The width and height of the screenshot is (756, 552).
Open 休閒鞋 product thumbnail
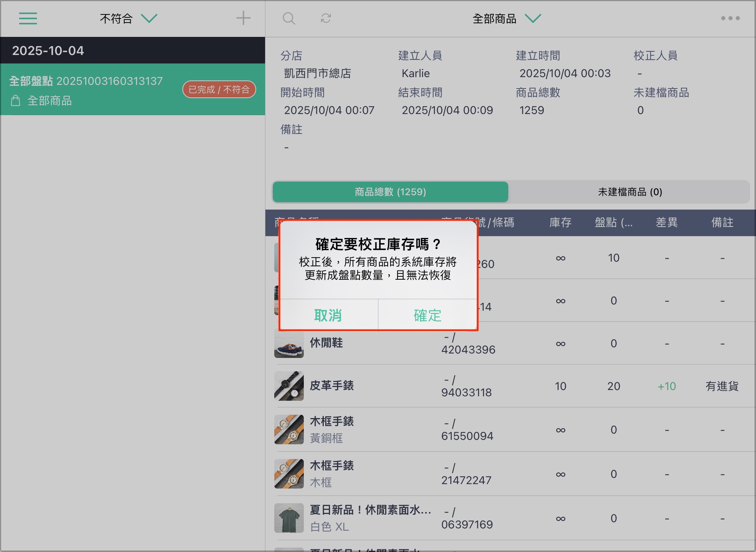point(289,344)
